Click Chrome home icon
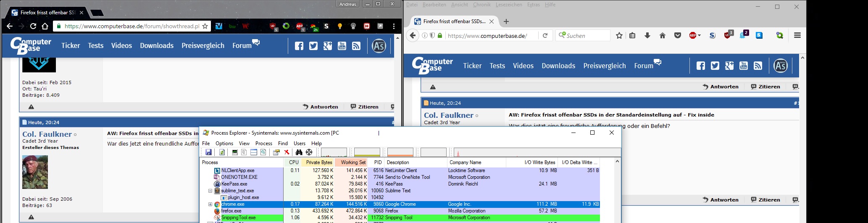 pos(45,26)
